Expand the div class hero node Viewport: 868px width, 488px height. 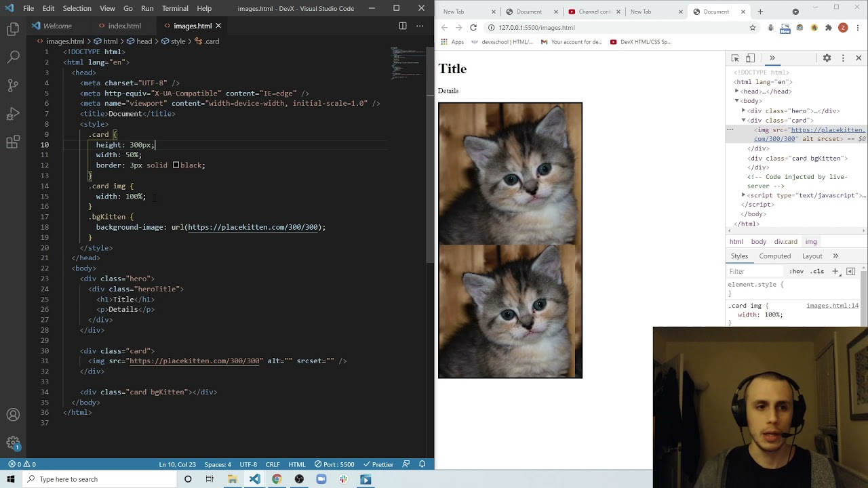click(x=743, y=110)
